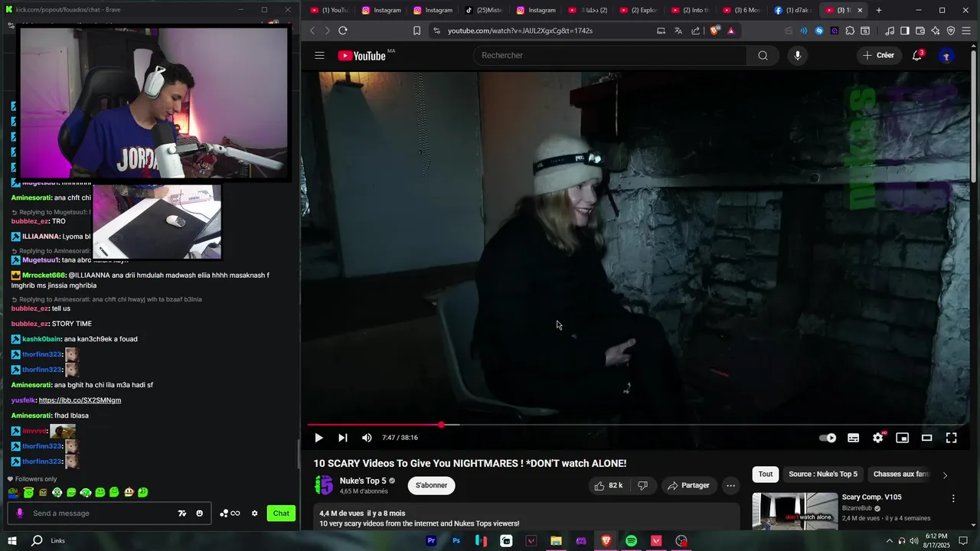Open more actions ellipsis under the video
The width and height of the screenshot is (980, 551).
[x=730, y=485]
